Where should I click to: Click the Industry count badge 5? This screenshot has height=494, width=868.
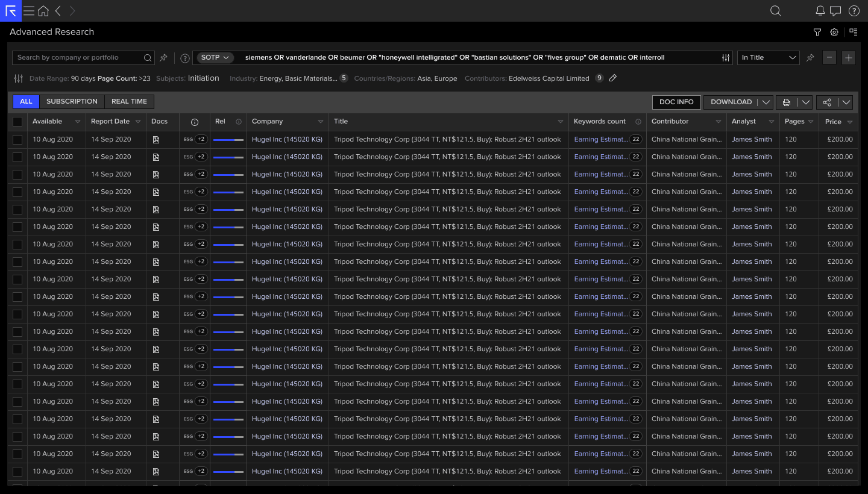[x=344, y=78]
